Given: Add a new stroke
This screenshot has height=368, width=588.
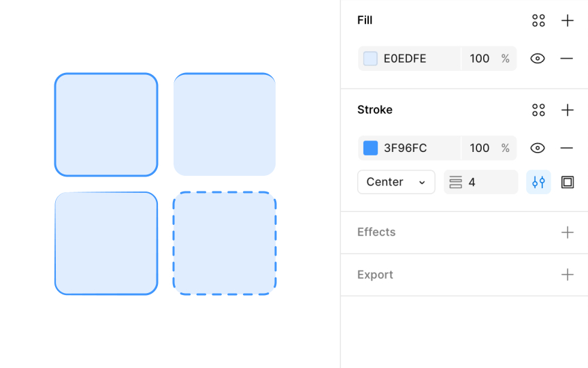Looking at the screenshot, I should 568,110.
